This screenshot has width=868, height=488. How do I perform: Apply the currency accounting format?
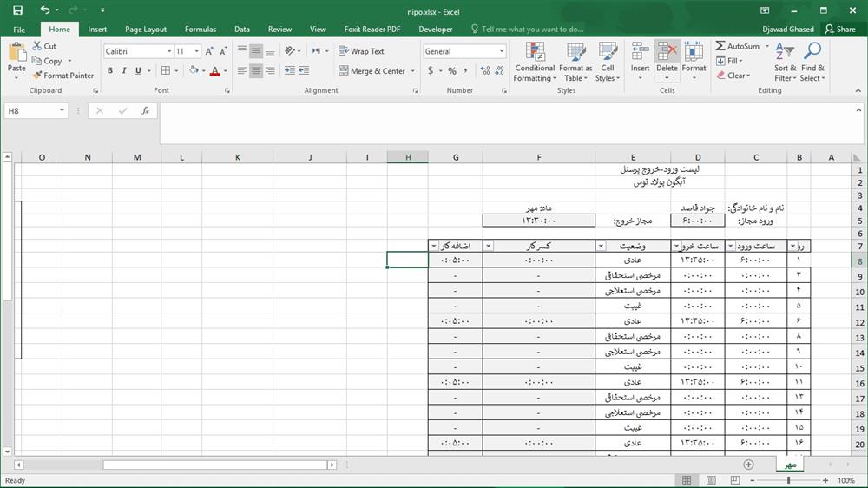[431, 71]
